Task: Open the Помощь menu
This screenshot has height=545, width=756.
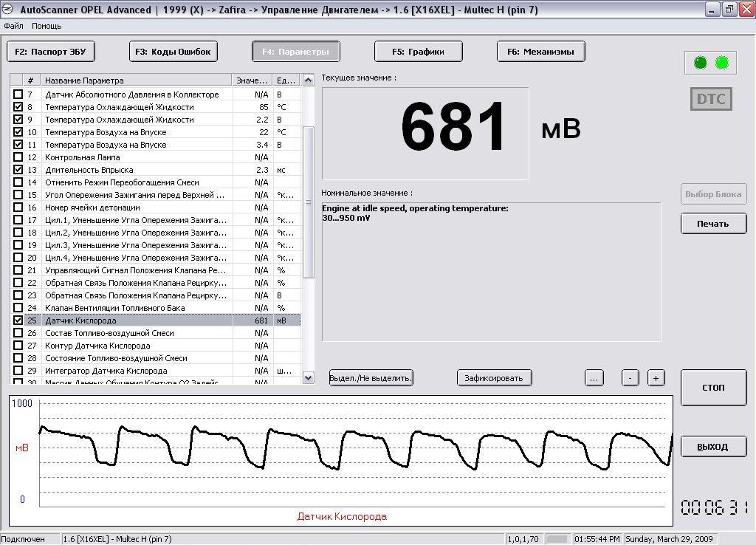Action: coord(47,26)
